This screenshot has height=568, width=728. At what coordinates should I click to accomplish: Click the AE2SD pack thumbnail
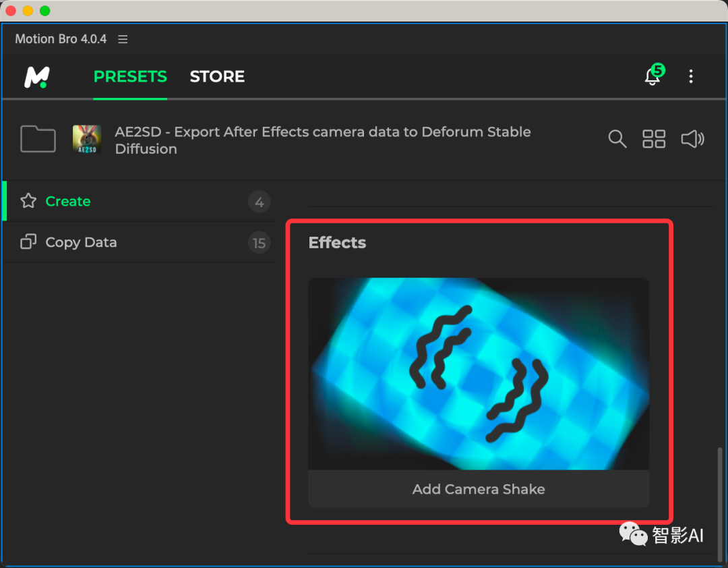click(87, 139)
